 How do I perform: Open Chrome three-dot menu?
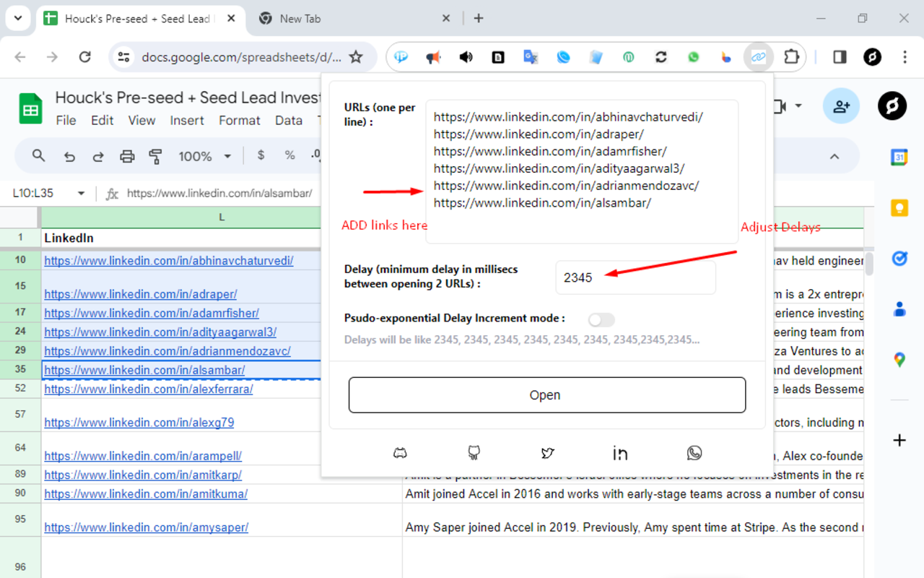click(x=905, y=57)
